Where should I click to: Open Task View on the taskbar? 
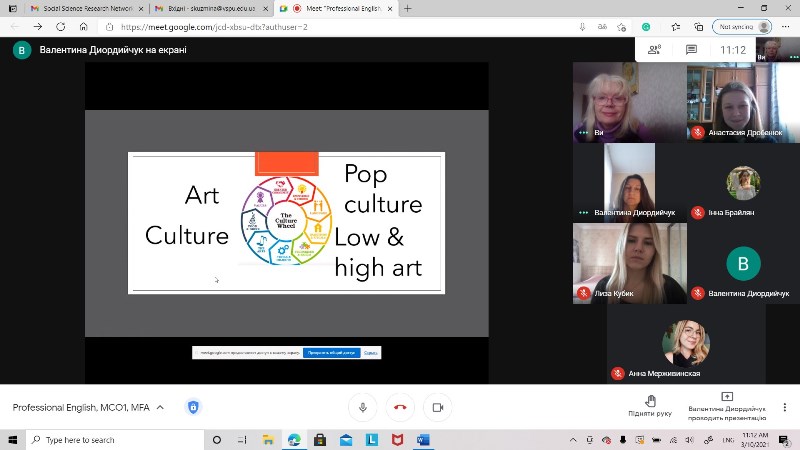coord(242,440)
